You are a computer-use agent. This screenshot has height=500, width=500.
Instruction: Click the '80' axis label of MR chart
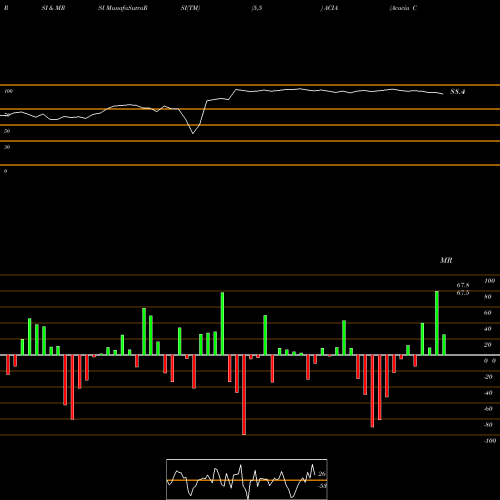click(488, 297)
